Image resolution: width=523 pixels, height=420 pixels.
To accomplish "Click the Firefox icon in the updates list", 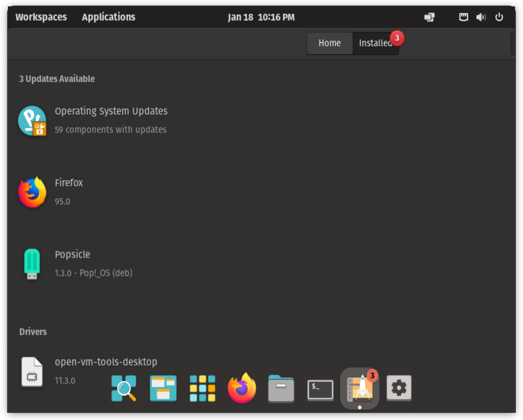I will (32, 192).
